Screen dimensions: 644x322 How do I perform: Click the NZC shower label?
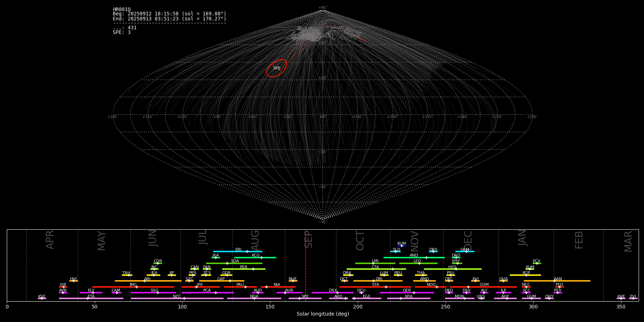click(177, 296)
